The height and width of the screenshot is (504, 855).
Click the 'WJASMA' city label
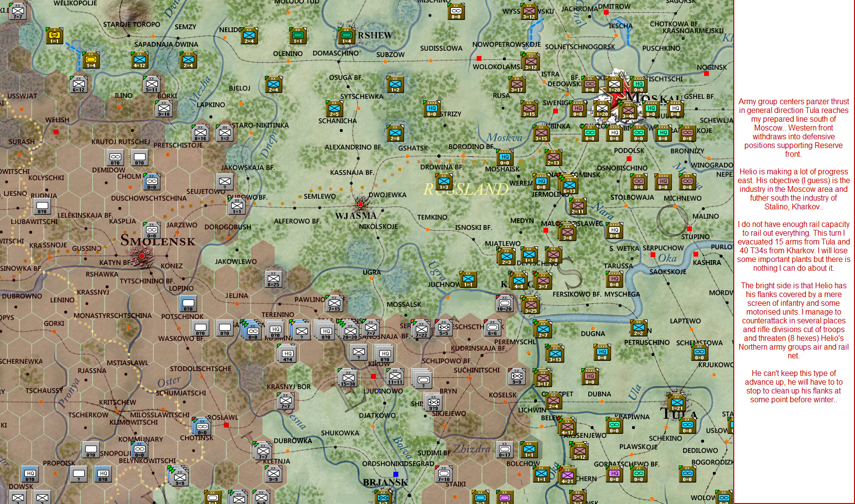coord(355,216)
